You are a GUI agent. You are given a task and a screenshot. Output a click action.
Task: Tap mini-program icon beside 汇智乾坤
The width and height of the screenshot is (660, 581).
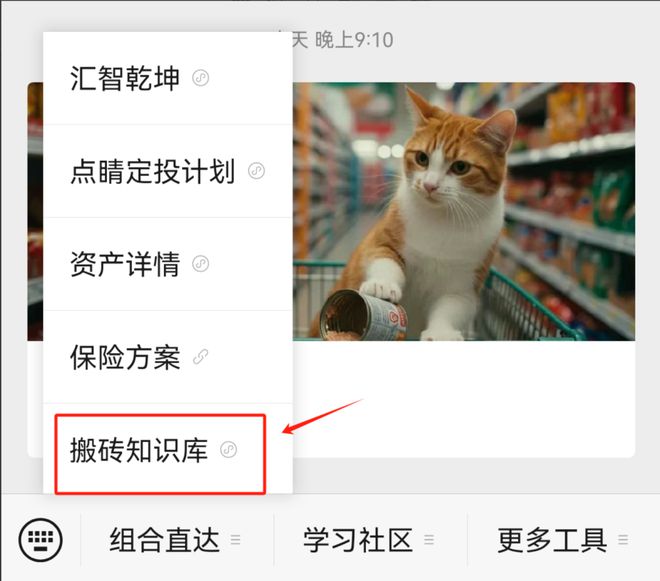200,78
